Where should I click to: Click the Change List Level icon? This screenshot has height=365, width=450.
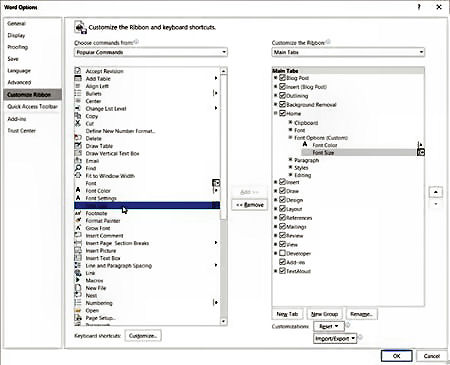78,108
